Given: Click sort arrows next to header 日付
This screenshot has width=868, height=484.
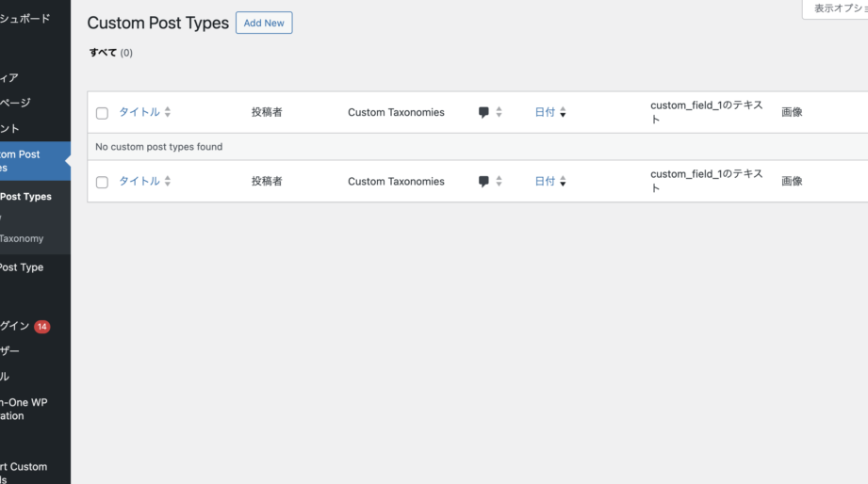Looking at the screenshot, I should 563,112.
